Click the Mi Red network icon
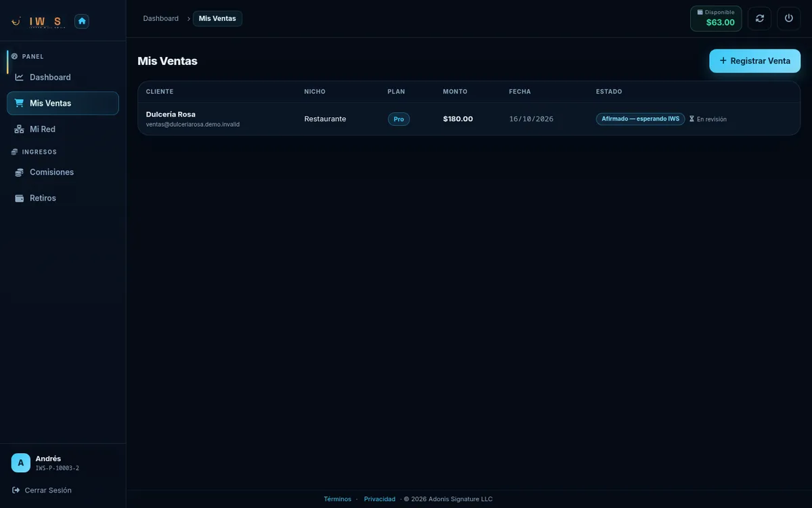 click(20, 129)
